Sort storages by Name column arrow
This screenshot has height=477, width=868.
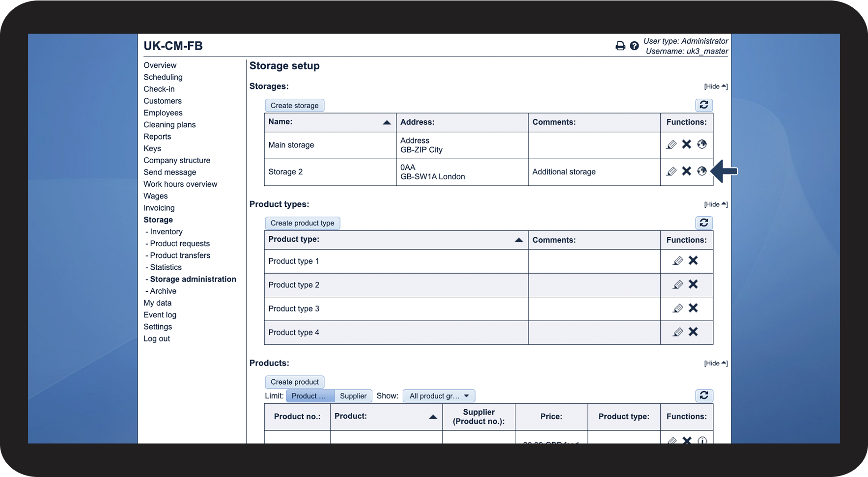(x=387, y=122)
